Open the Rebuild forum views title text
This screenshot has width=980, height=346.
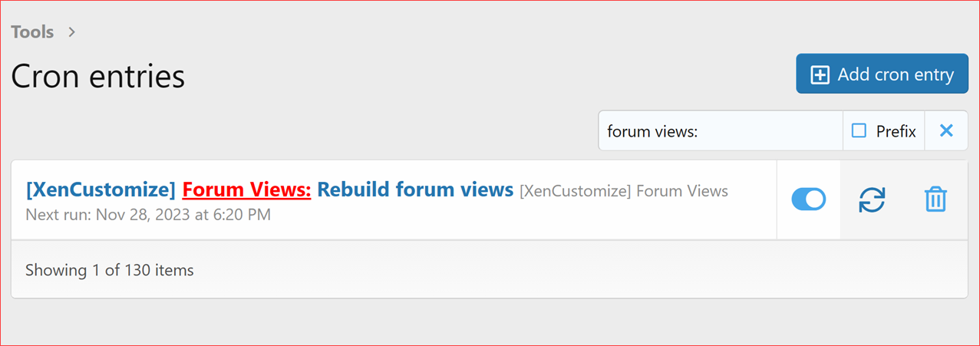point(414,189)
